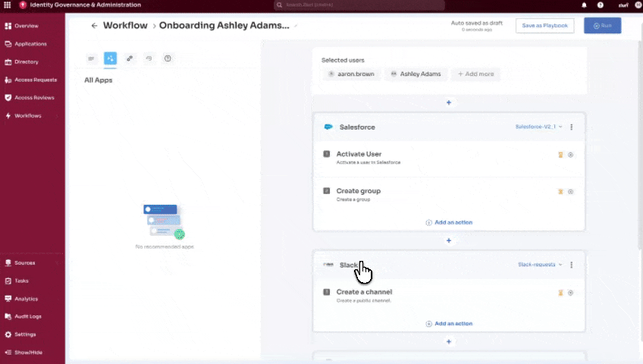Click the hourglass icon on Activate User

click(x=560, y=155)
